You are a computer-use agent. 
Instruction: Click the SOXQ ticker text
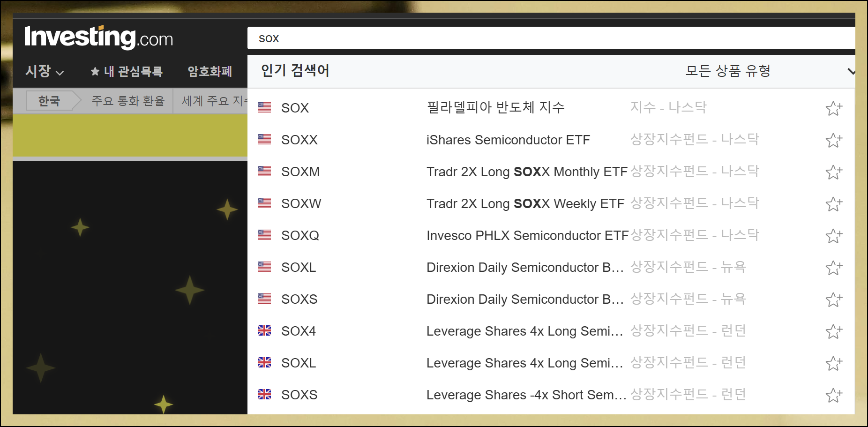[x=300, y=235]
